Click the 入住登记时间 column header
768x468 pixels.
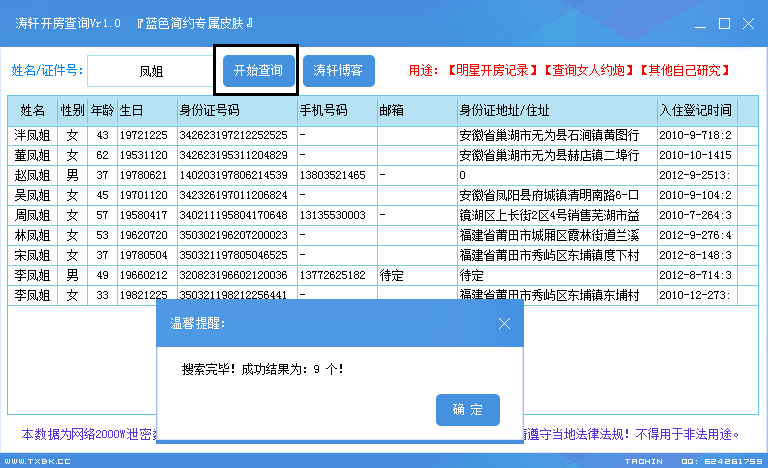coord(697,111)
